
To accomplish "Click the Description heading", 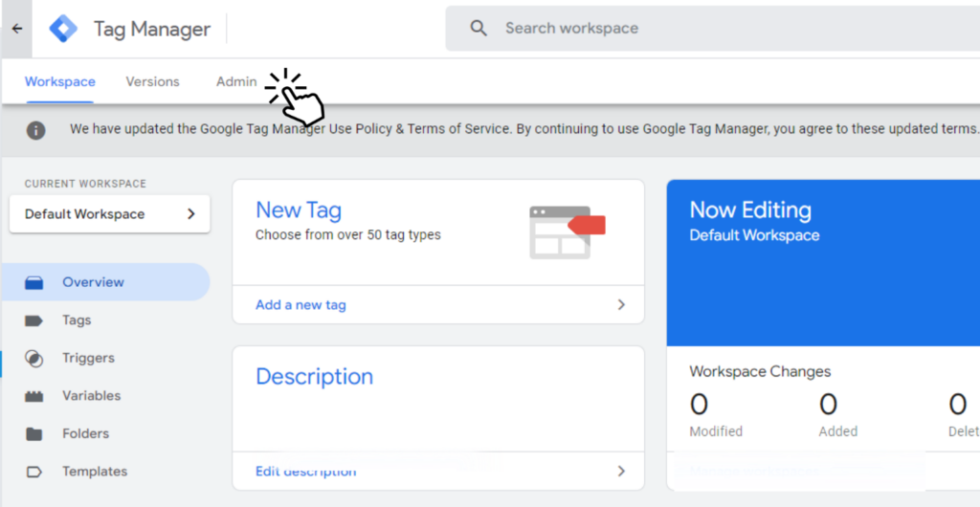I will (314, 377).
